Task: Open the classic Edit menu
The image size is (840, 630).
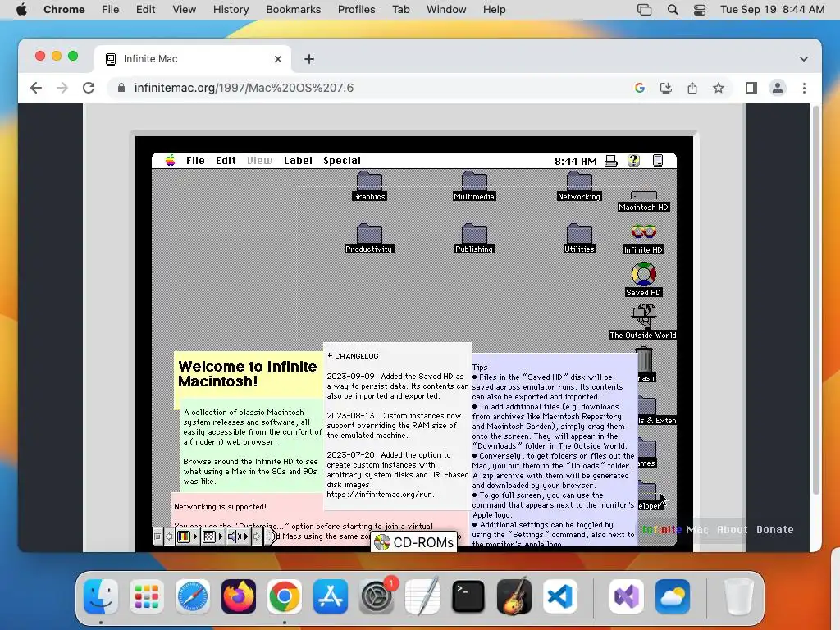Action: pyautogui.click(x=226, y=160)
